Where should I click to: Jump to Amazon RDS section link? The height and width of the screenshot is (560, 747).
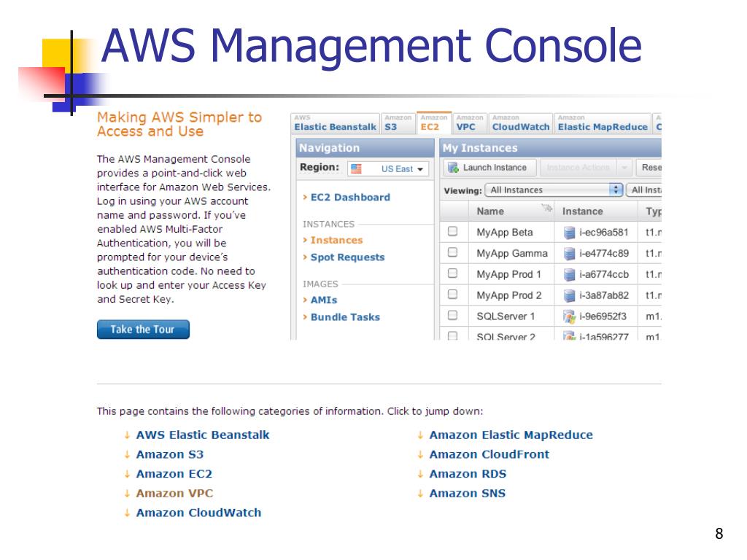[x=468, y=474]
